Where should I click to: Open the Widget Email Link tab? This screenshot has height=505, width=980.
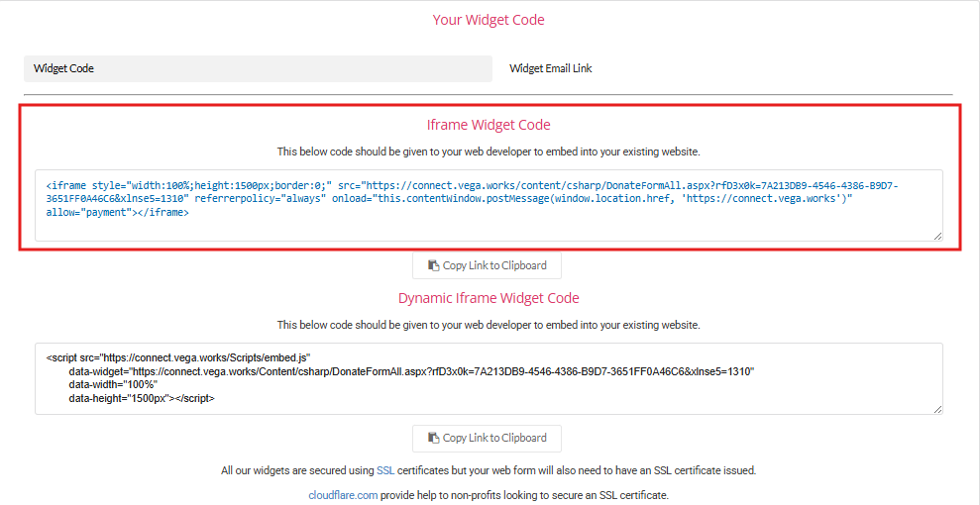(x=551, y=68)
